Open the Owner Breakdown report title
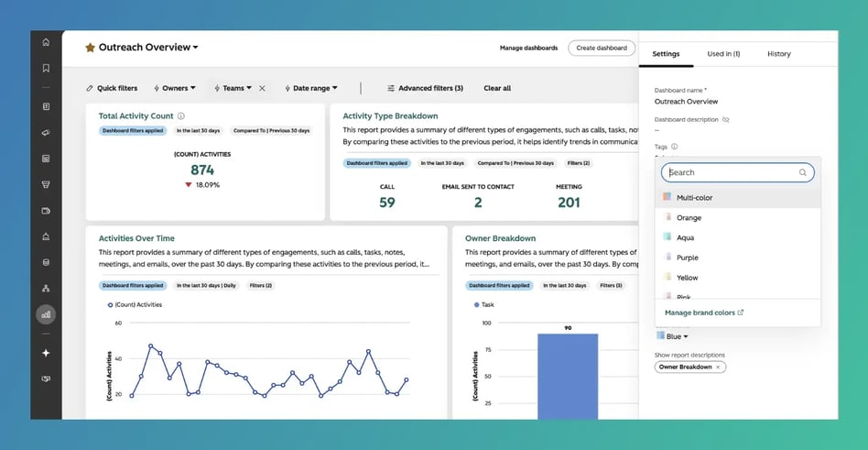 pos(501,238)
